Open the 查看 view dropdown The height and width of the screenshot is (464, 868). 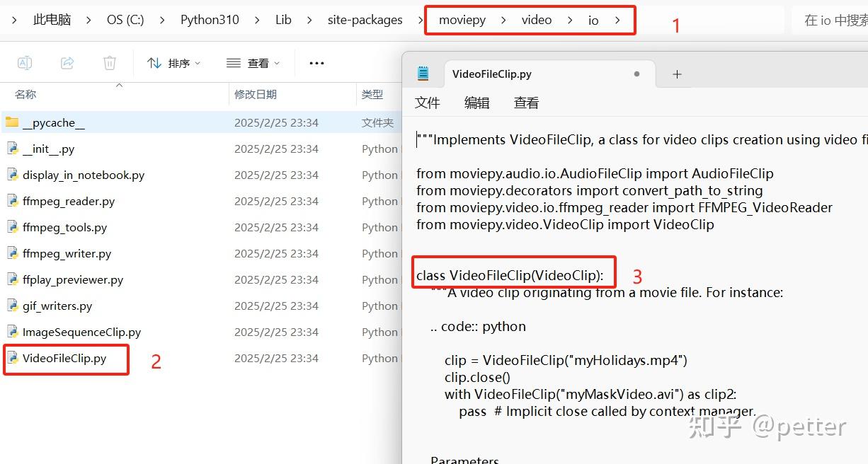pos(253,63)
